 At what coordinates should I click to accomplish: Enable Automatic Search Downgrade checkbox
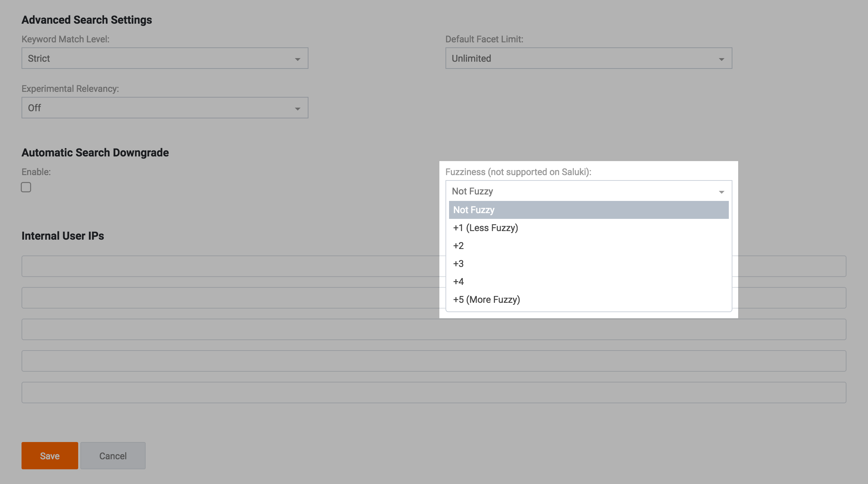coord(26,187)
